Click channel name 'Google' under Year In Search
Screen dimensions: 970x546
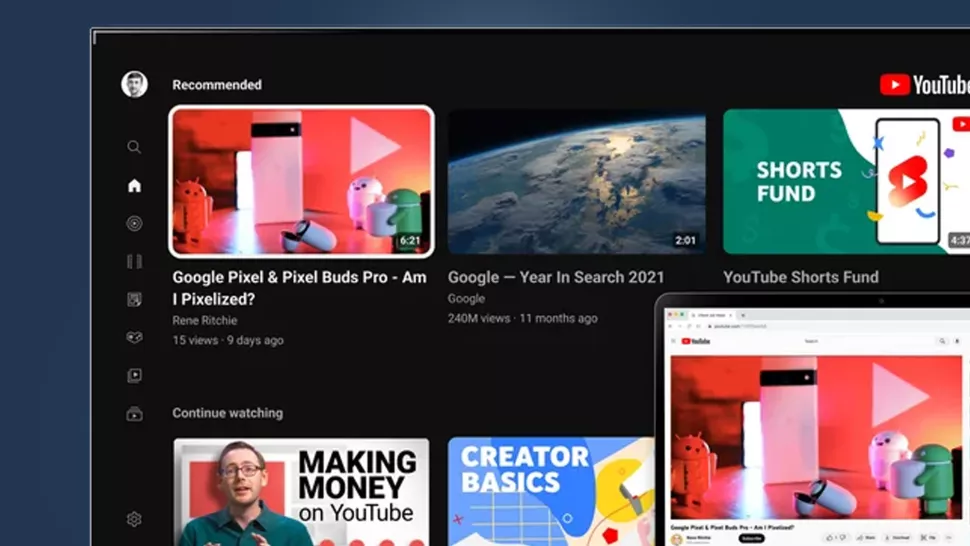466,299
